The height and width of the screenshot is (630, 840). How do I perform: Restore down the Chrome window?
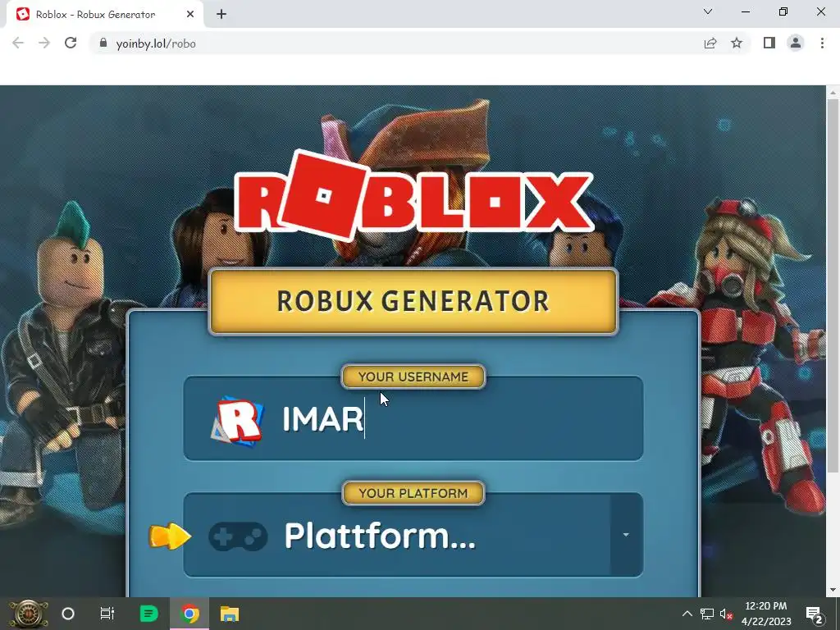coord(783,11)
